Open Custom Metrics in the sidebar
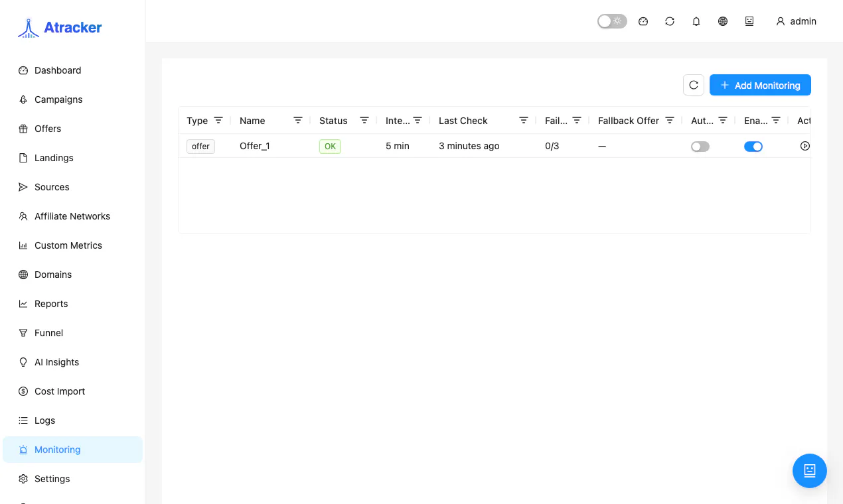 73,245
